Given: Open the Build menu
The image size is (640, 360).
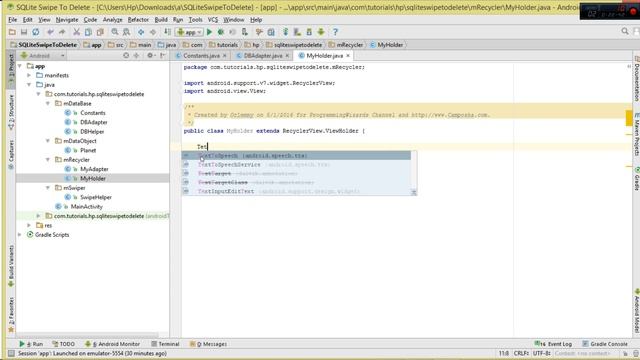Looking at the screenshot, I should (161, 20).
